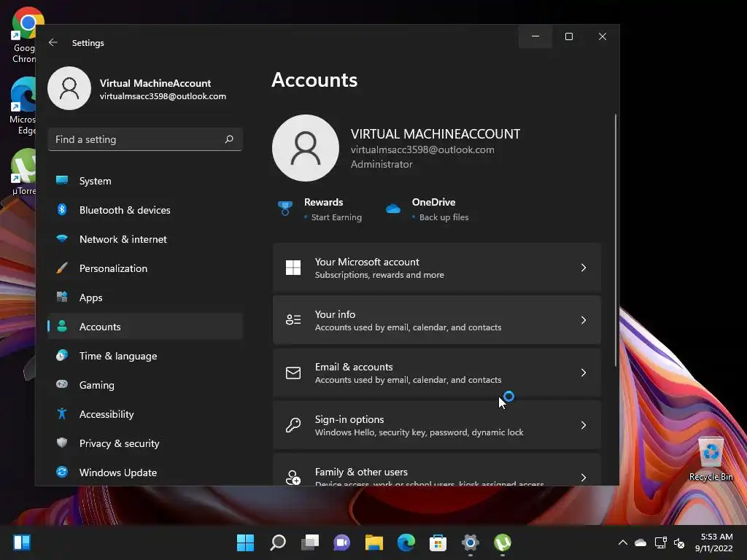Open Email & accounts card

[437, 373]
